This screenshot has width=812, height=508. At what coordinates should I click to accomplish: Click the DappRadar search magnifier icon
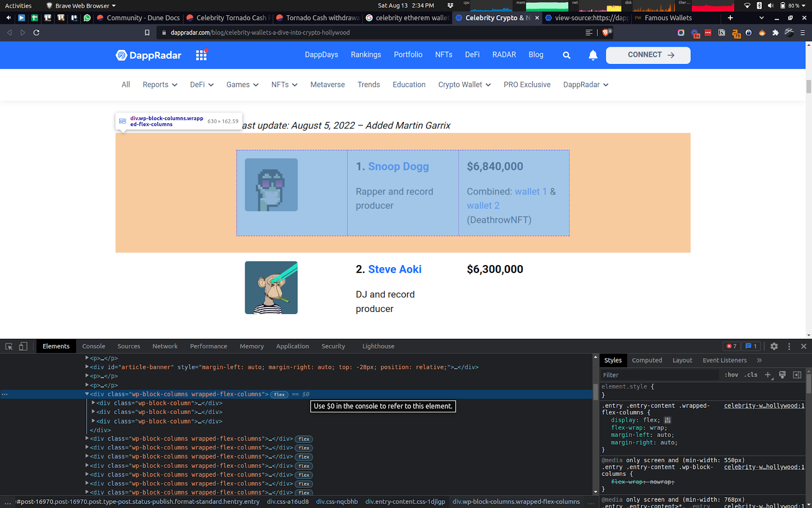[566, 55]
